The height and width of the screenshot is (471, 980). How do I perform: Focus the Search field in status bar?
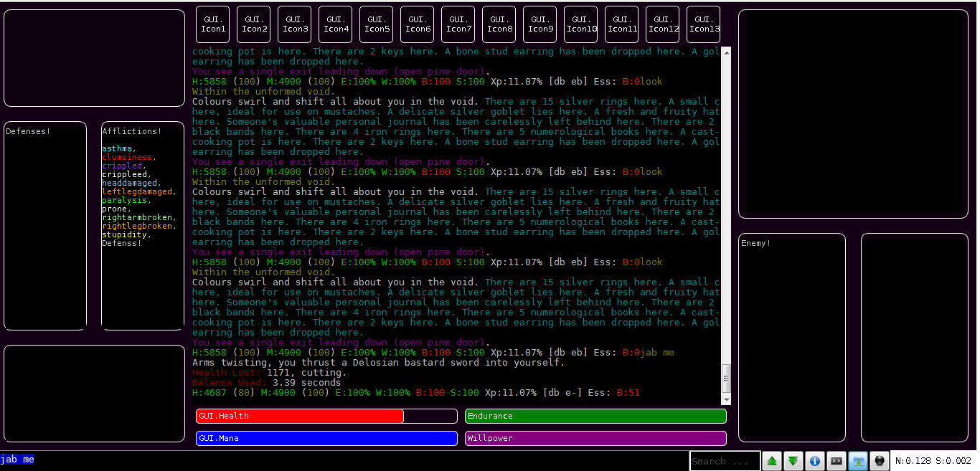[725, 461]
